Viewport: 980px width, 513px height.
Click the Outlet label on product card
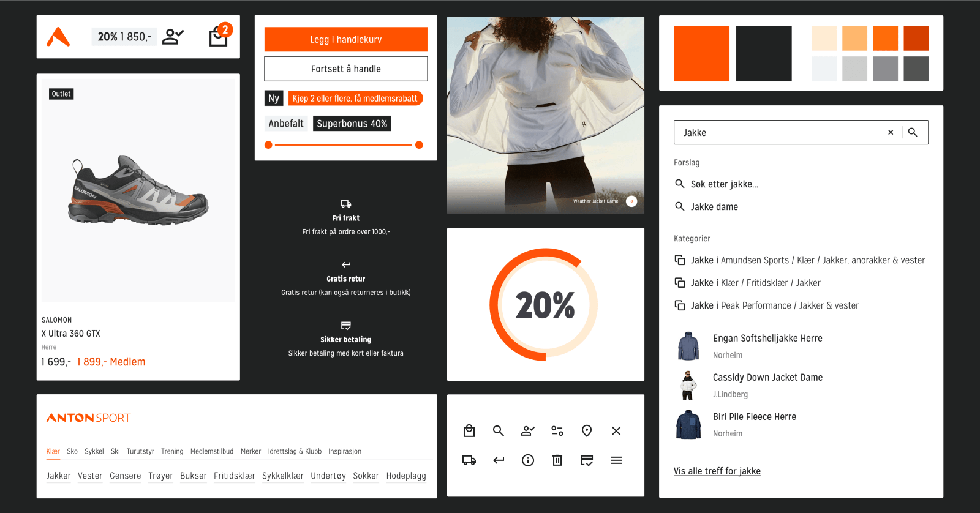click(61, 94)
